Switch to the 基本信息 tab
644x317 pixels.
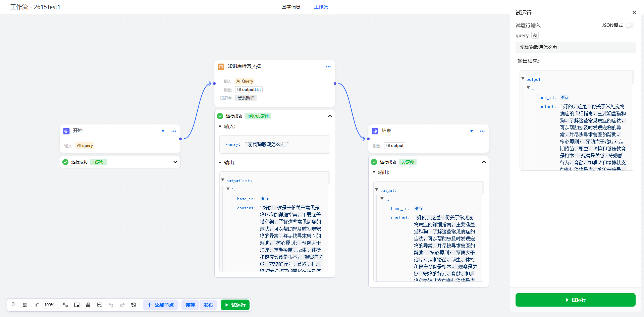coord(291,7)
